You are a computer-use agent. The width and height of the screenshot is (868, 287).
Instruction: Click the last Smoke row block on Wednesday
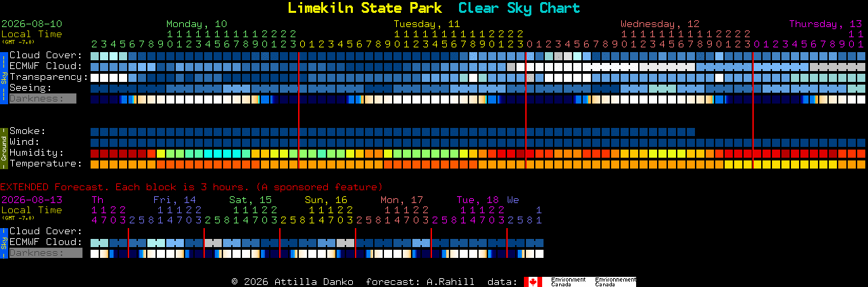tap(691, 132)
